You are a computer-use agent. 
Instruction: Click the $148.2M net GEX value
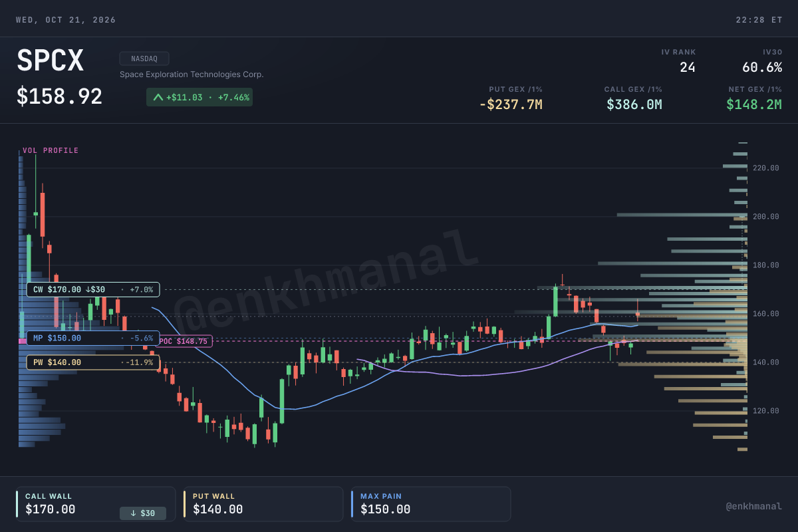754,104
